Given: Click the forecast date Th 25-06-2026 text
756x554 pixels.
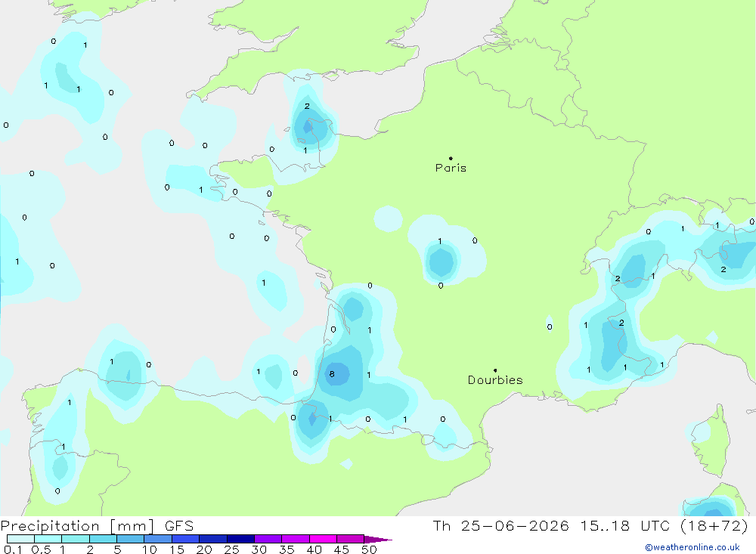Looking at the screenshot, I should click(501, 525).
